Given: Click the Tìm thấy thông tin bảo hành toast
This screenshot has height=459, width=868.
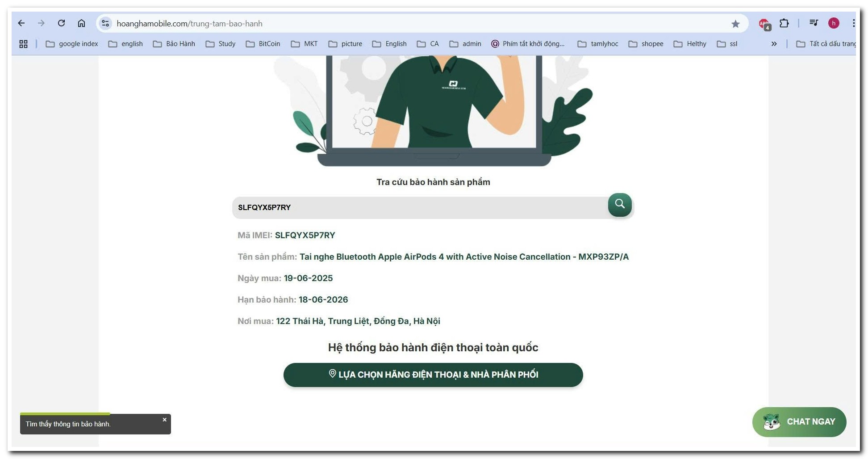Looking at the screenshot, I should 95,424.
